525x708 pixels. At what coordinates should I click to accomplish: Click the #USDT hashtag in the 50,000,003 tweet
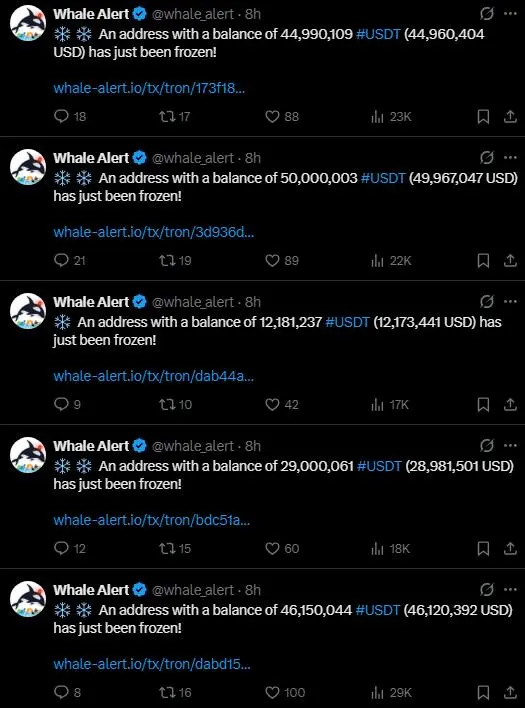(x=383, y=178)
